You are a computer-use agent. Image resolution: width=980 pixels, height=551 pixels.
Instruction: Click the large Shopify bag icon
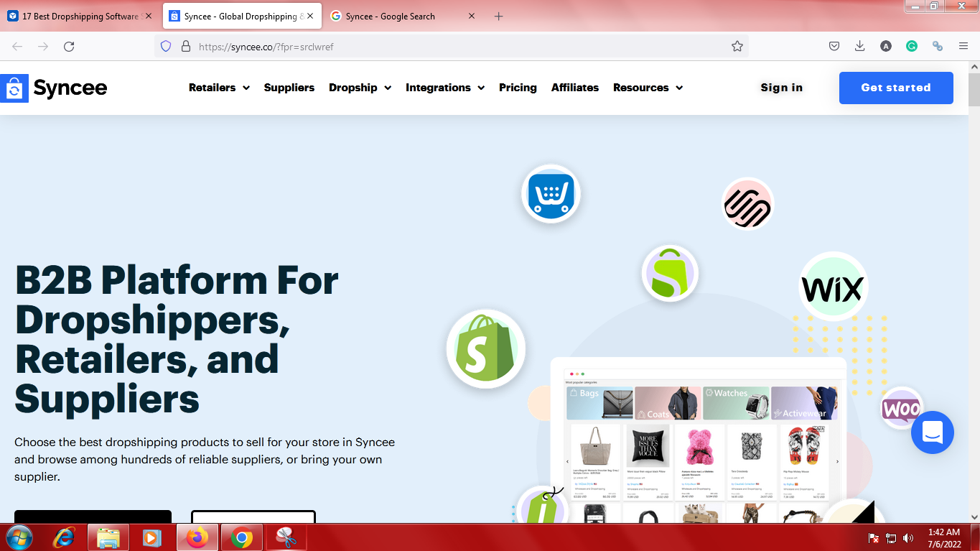(486, 349)
